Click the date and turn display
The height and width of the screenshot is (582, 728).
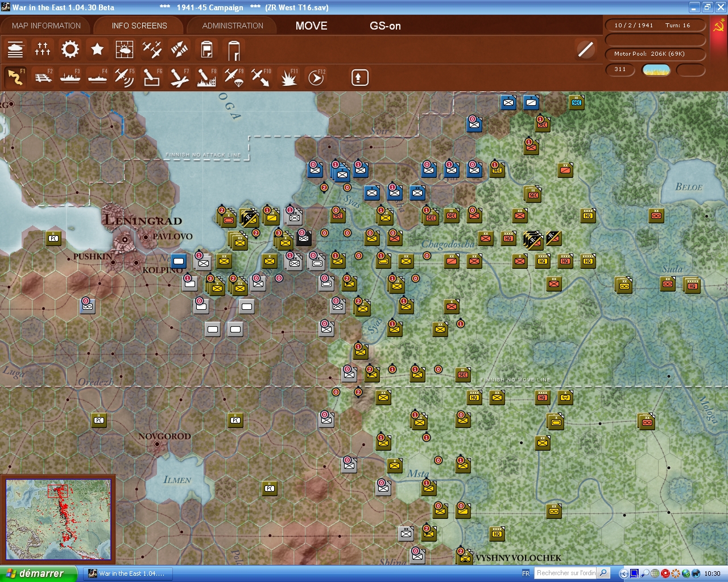pos(655,26)
